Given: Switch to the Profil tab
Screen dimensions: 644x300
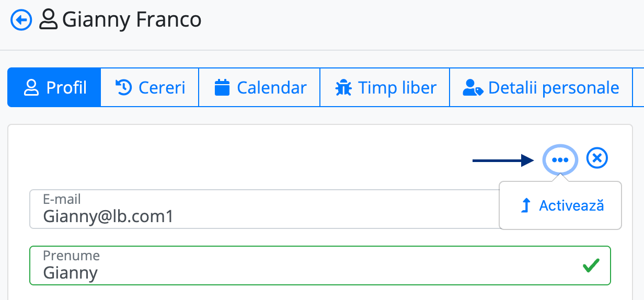Looking at the screenshot, I should click(54, 87).
